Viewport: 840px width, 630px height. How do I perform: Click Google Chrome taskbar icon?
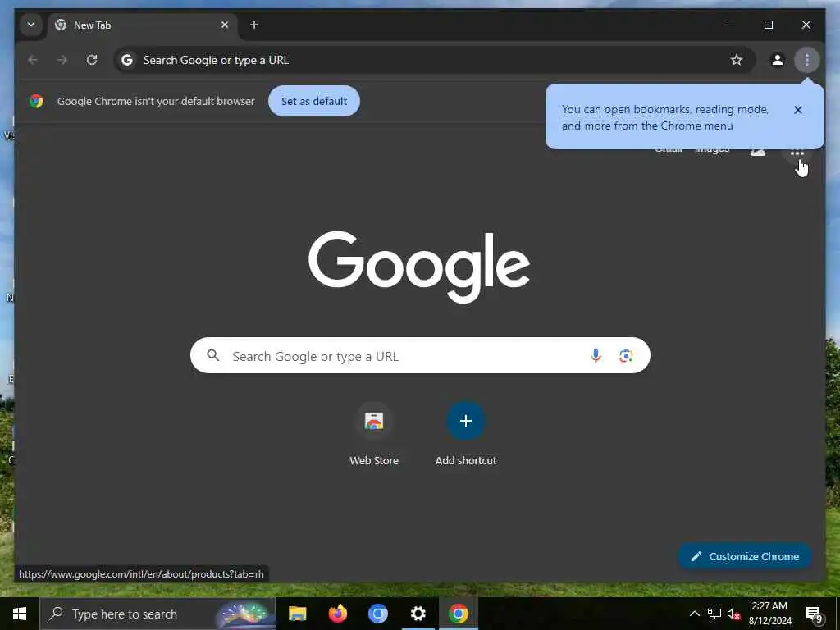458,614
